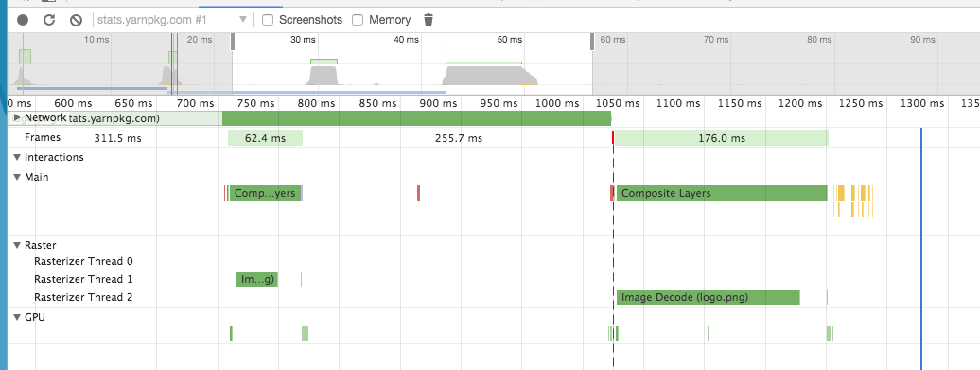Select the short Comp...yers event
This screenshot has height=370, width=980.
pos(266,193)
